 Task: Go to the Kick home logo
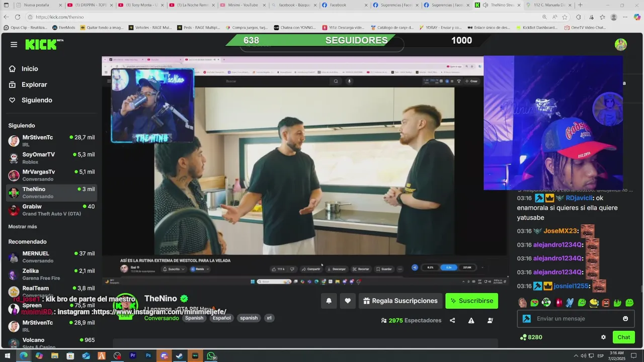44,44
